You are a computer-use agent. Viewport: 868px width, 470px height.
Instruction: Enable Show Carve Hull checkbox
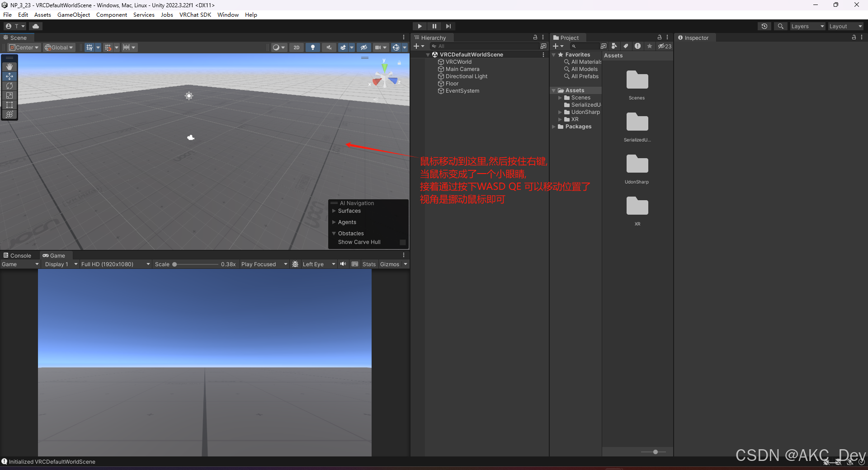[x=403, y=242]
